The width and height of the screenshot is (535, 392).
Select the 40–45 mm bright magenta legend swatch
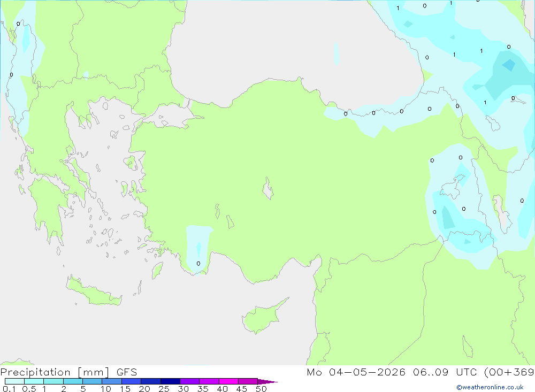click(x=228, y=381)
